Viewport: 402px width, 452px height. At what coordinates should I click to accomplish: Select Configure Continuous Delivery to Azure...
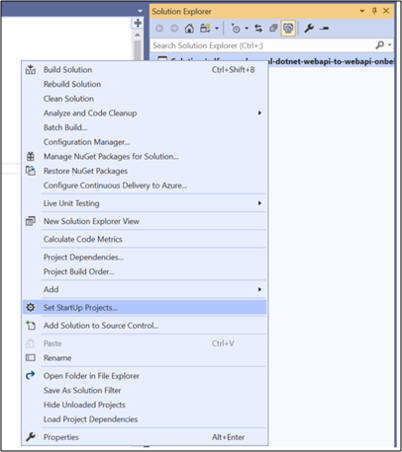145,185
